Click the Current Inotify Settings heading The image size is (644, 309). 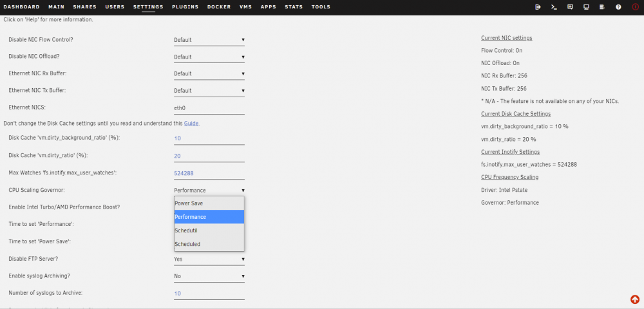click(x=510, y=152)
